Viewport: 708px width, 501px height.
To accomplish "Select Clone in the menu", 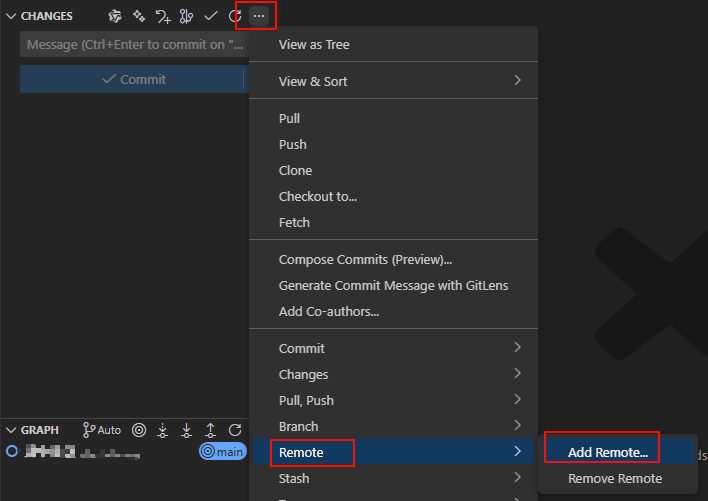I will (393, 171).
